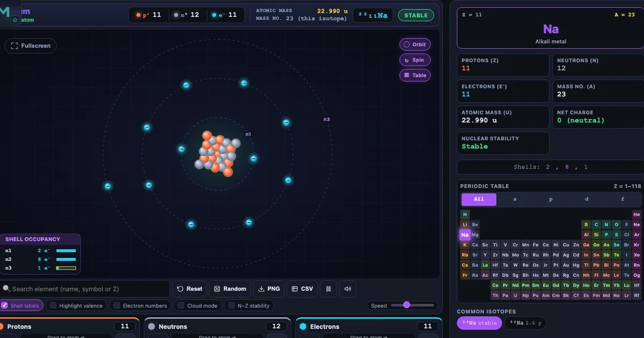Filter periodic table to f block
Screen dimensions: 644x338
[623, 199]
